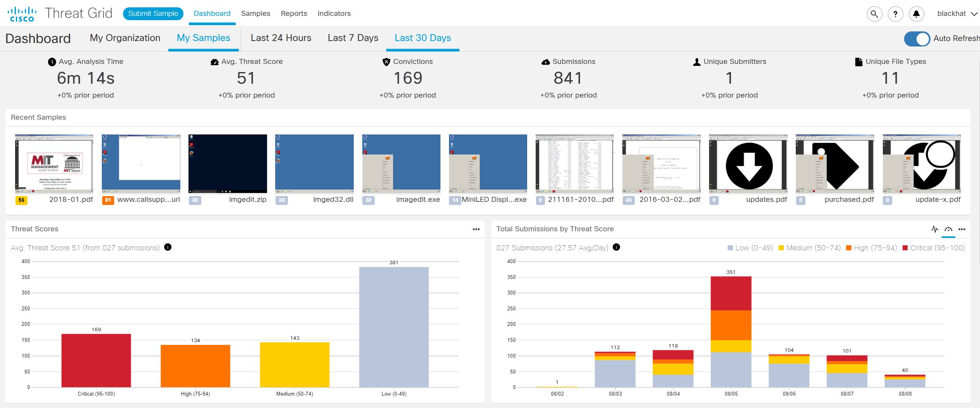Viewport: 980px width, 408px height.
Task: Open the help question mark icon
Action: 895,14
